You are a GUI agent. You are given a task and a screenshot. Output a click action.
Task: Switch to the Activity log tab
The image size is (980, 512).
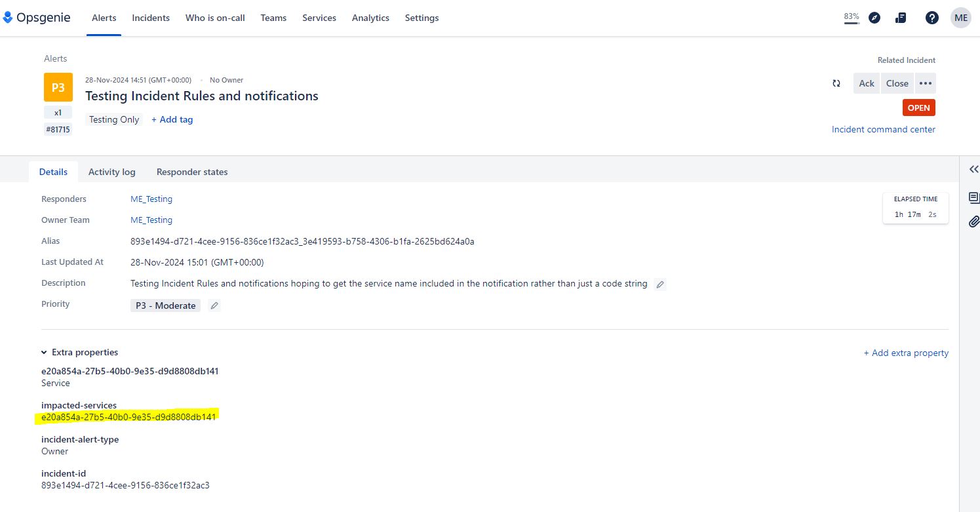click(111, 171)
